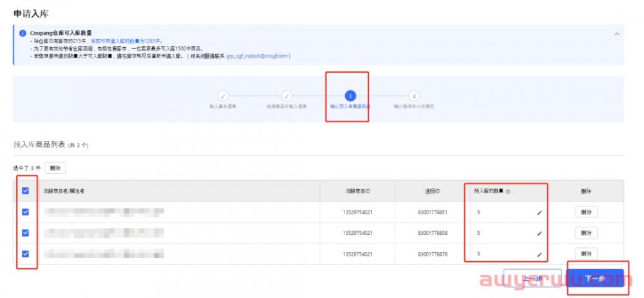Click the help icon next to 预入库的数量
644x298 pixels.
tap(508, 191)
